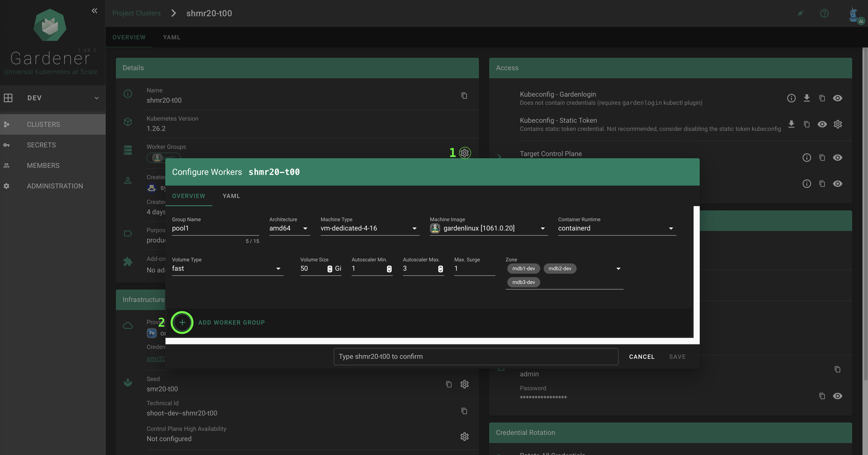Open the Worker Groups settings gear

click(x=465, y=153)
